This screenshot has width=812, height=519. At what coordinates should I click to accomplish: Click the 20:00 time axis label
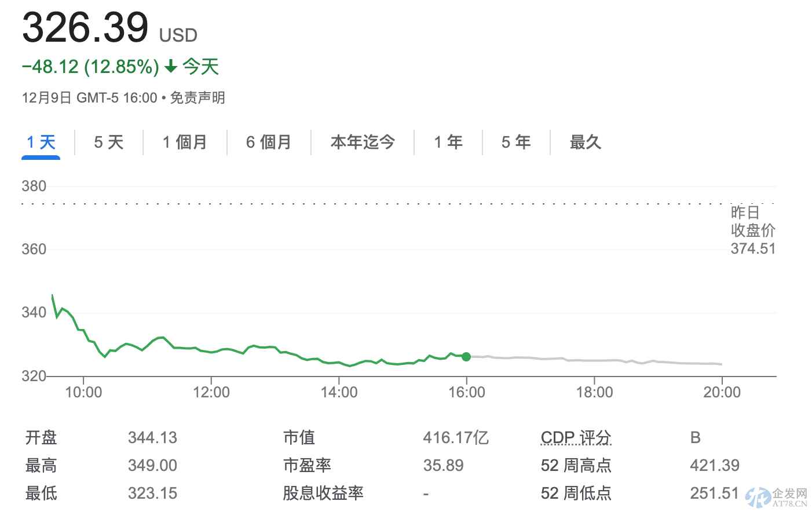click(722, 393)
